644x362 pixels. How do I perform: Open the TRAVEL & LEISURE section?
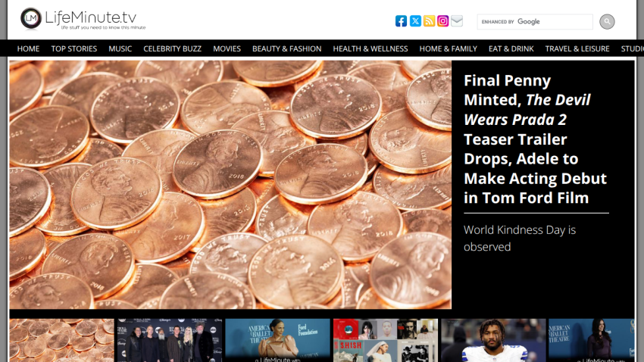pos(577,48)
